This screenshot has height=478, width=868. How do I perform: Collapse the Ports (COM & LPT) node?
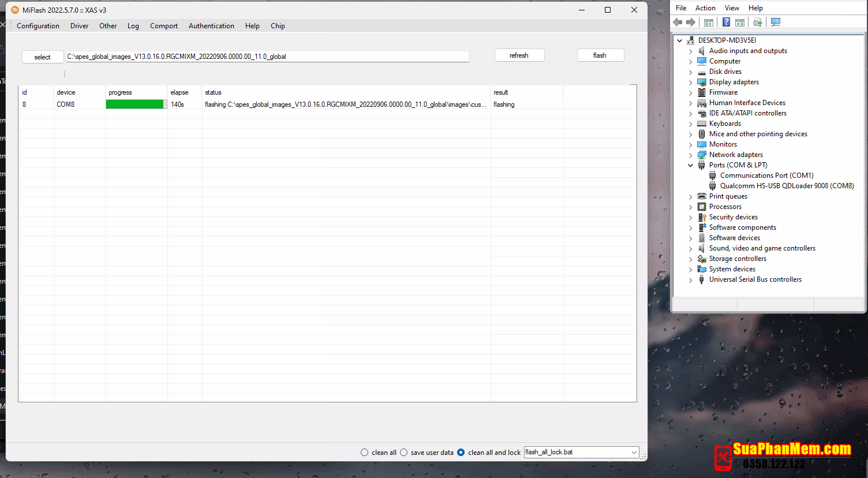pyautogui.click(x=690, y=165)
